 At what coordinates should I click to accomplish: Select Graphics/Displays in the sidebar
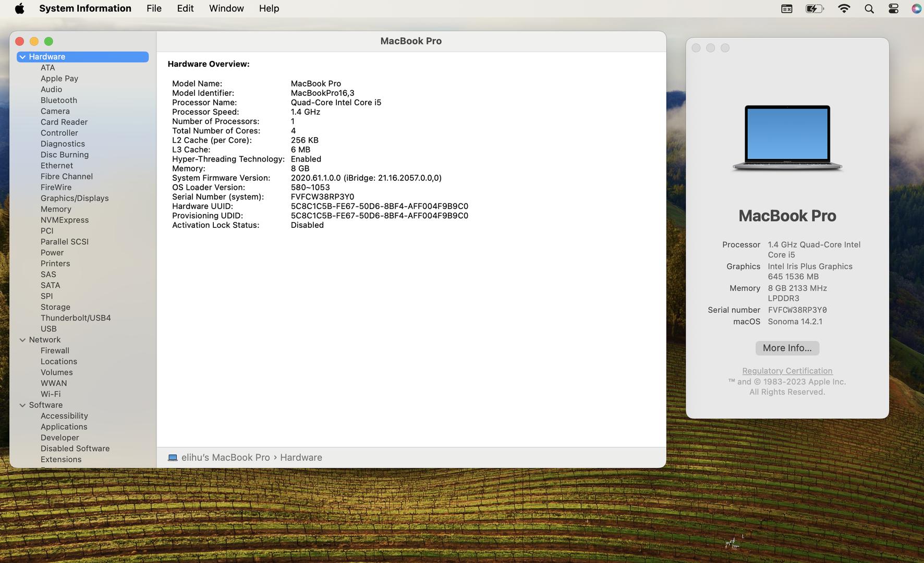[75, 199]
